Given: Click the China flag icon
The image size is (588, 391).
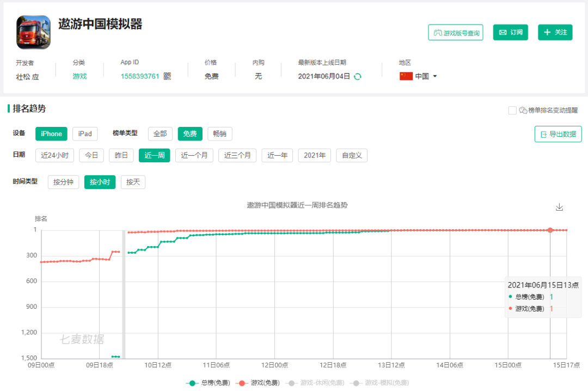Looking at the screenshot, I should 406,76.
